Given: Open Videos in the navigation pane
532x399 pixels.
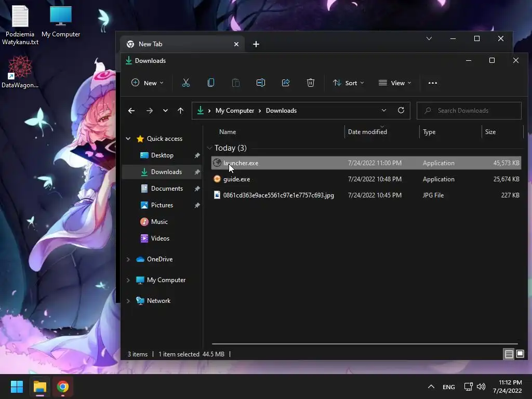Looking at the screenshot, I should click(160, 238).
